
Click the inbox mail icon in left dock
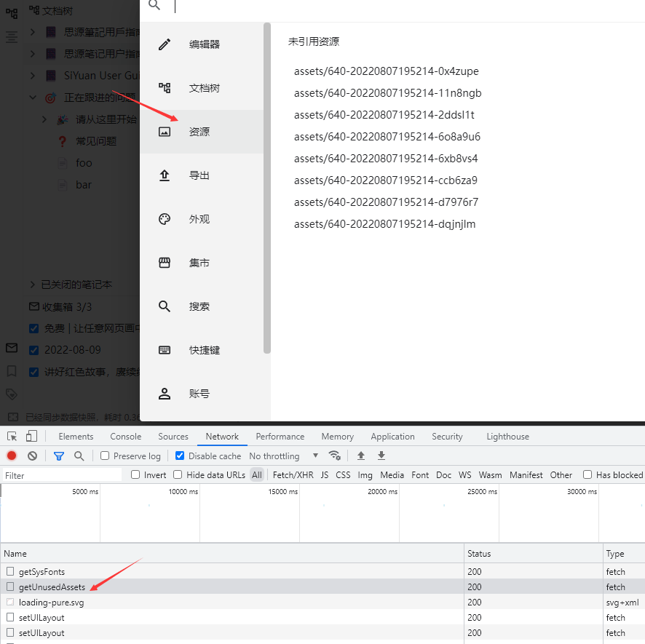click(12, 348)
